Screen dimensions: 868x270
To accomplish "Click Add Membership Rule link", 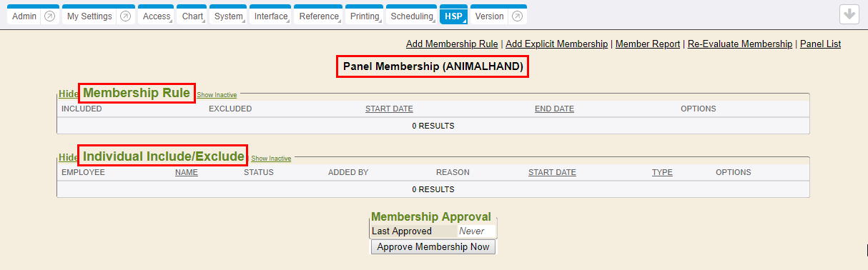I will pyautogui.click(x=452, y=44).
